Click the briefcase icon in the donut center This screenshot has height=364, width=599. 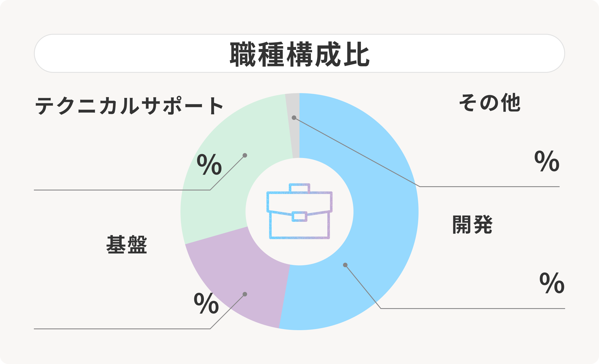point(299,211)
